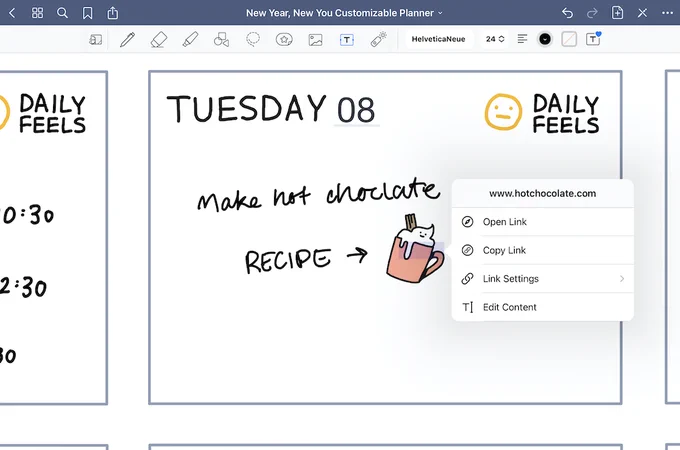The image size is (680, 450).
Task: Tap the Tuesday daily feels face
Action: pyautogui.click(x=503, y=112)
